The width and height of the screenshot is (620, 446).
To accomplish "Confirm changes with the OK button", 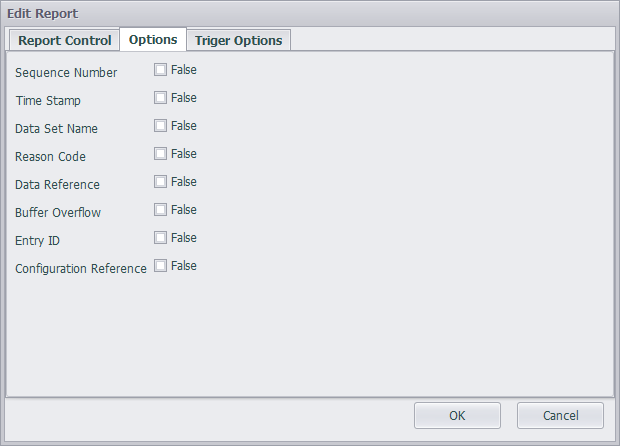I will pyautogui.click(x=457, y=415).
